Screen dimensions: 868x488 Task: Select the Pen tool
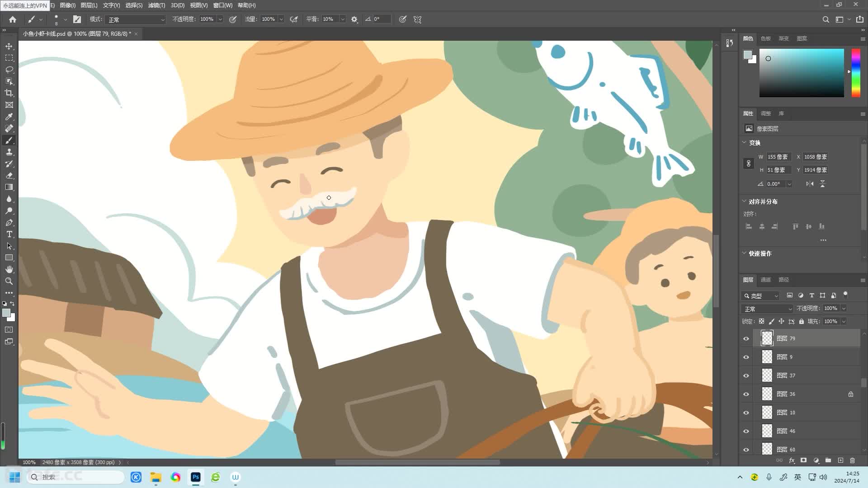pos(9,222)
